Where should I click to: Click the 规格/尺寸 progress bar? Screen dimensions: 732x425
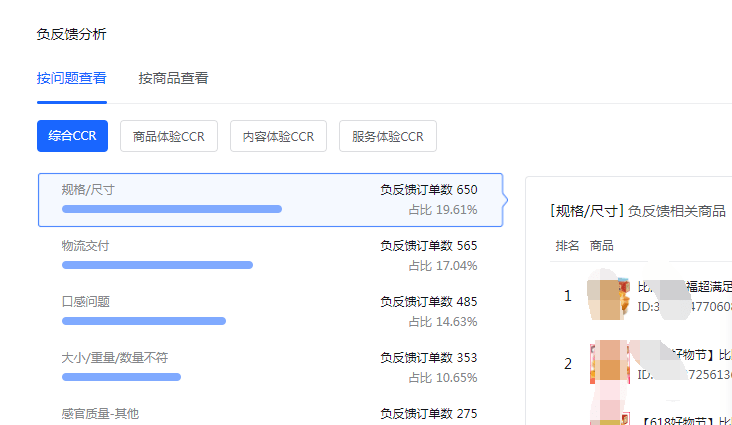(172, 209)
